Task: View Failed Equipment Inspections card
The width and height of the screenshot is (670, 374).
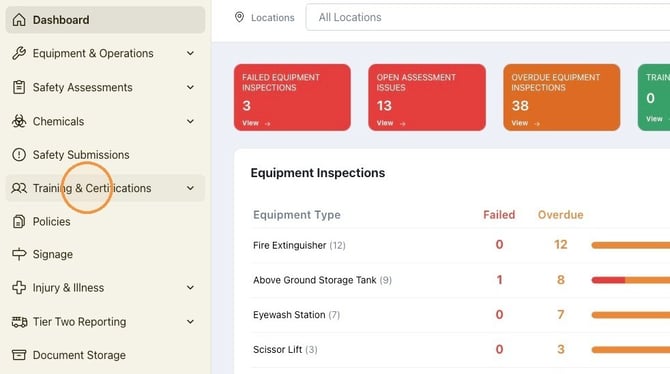Action: (292, 97)
